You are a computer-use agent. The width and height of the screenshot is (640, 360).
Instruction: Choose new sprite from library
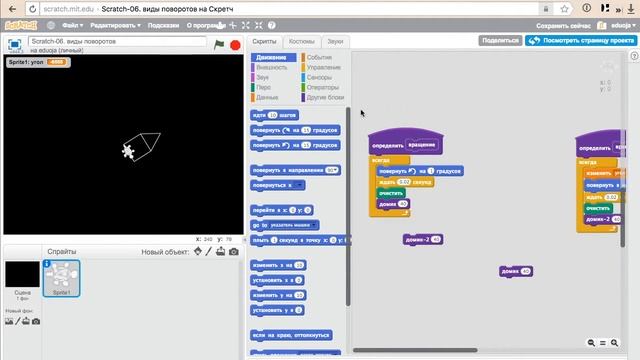[x=198, y=251]
